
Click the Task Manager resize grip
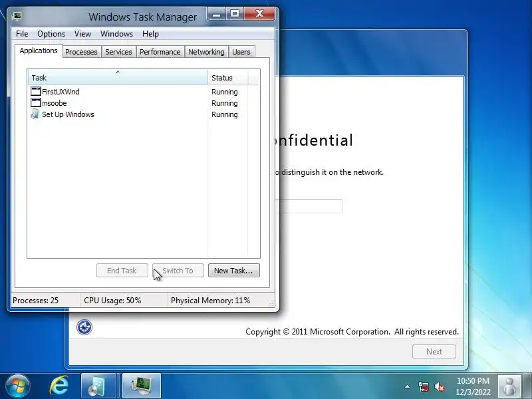271,304
